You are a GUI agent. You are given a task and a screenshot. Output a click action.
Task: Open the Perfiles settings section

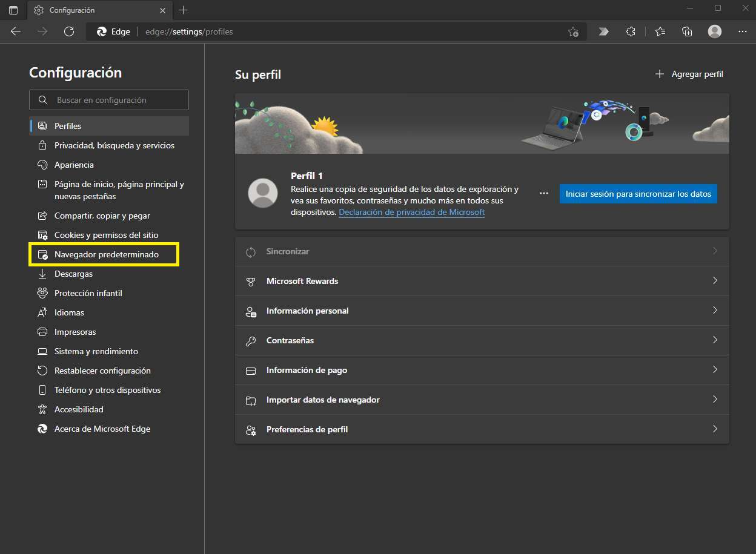pos(109,126)
